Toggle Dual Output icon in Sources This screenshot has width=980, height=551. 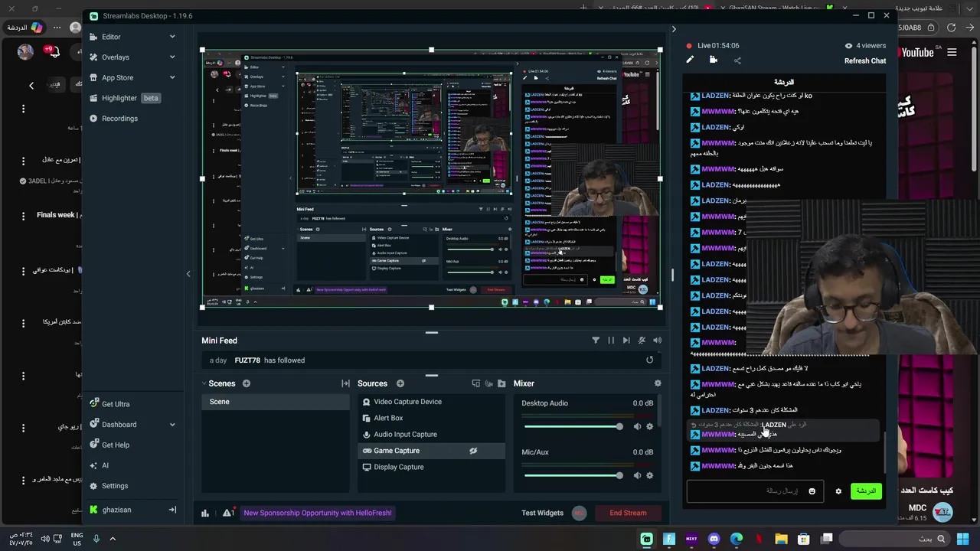475,383
